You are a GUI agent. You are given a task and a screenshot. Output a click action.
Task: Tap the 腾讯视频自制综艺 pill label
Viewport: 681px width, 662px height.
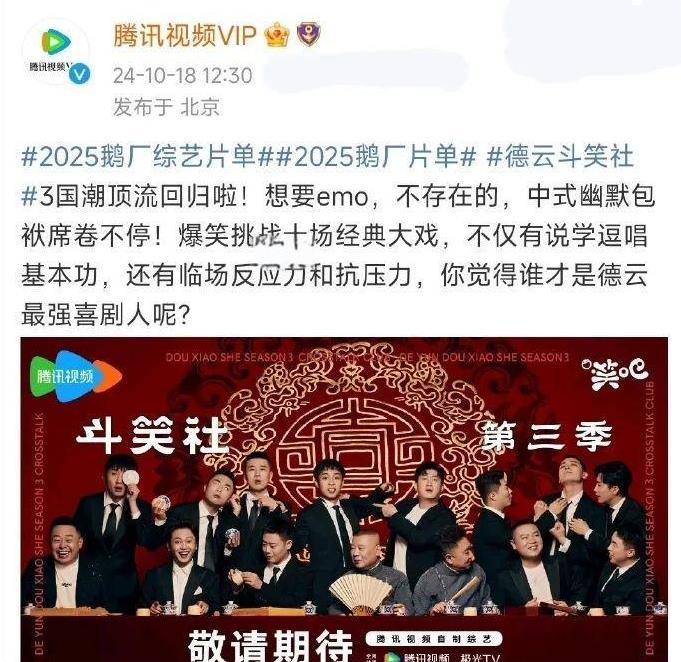[x=433, y=639]
